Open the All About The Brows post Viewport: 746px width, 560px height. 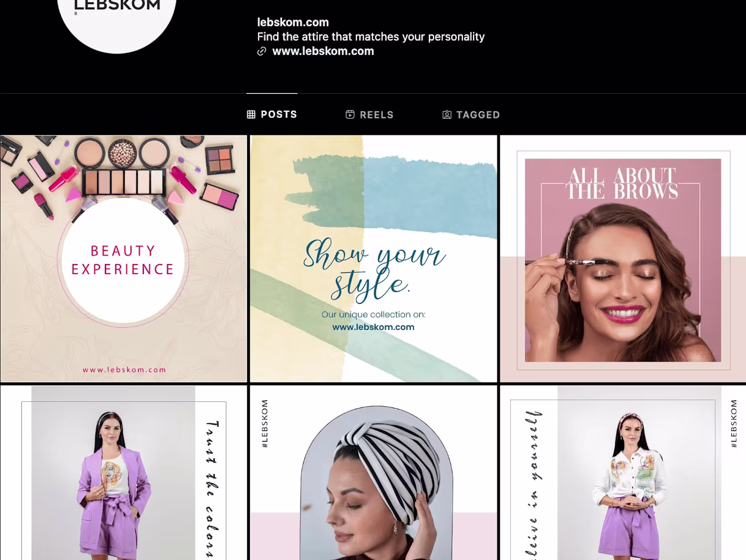point(623,259)
